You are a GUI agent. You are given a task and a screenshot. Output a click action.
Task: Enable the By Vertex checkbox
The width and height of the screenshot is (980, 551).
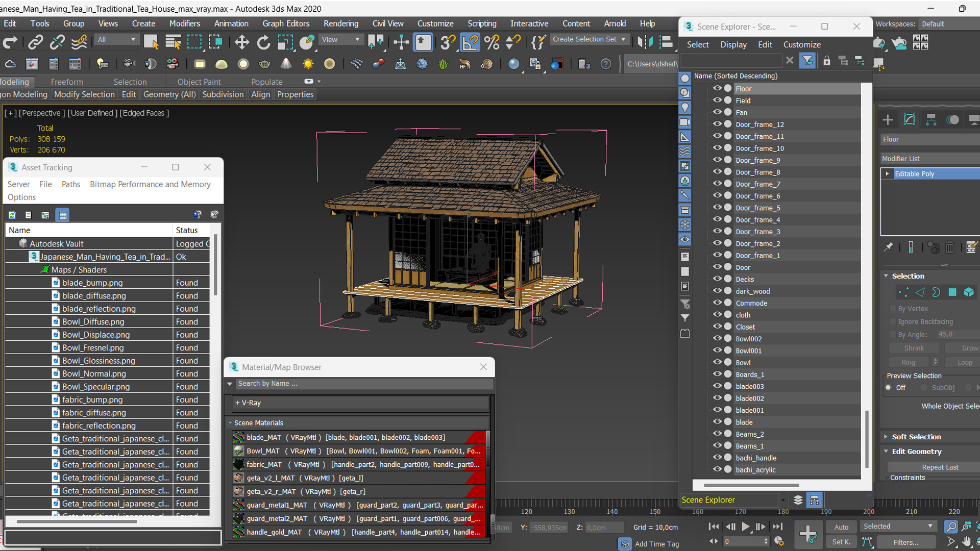893,309
